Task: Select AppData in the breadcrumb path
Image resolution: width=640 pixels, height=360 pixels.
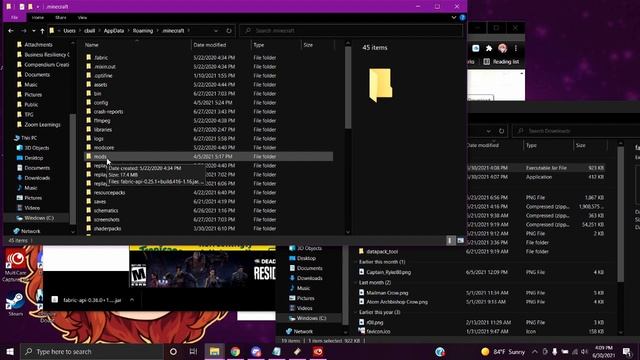Action: tap(114, 31)
